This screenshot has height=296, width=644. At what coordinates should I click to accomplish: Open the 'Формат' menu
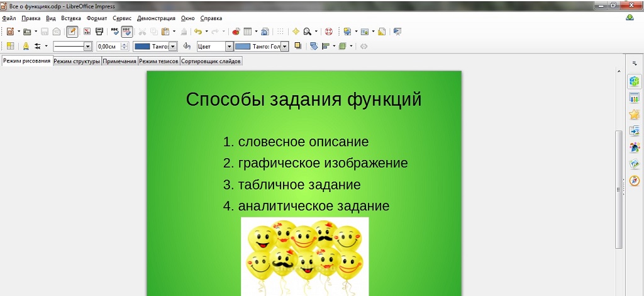(x=97, y=18)
